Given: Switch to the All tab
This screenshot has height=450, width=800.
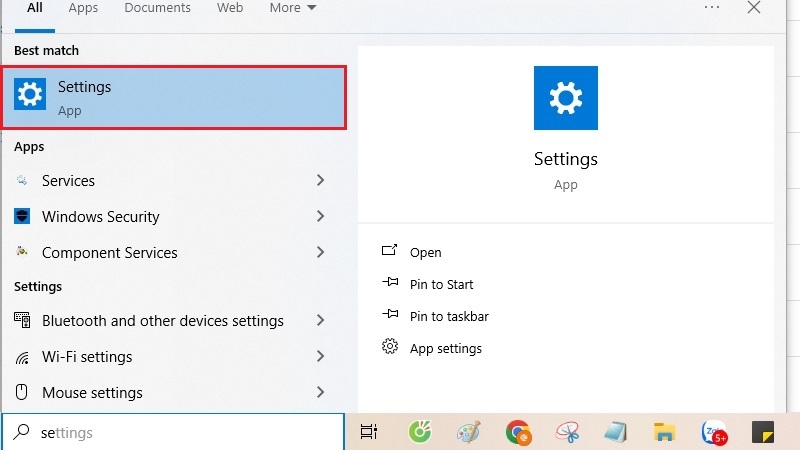Looking at the screenshot, I should [x=35, y=8].
